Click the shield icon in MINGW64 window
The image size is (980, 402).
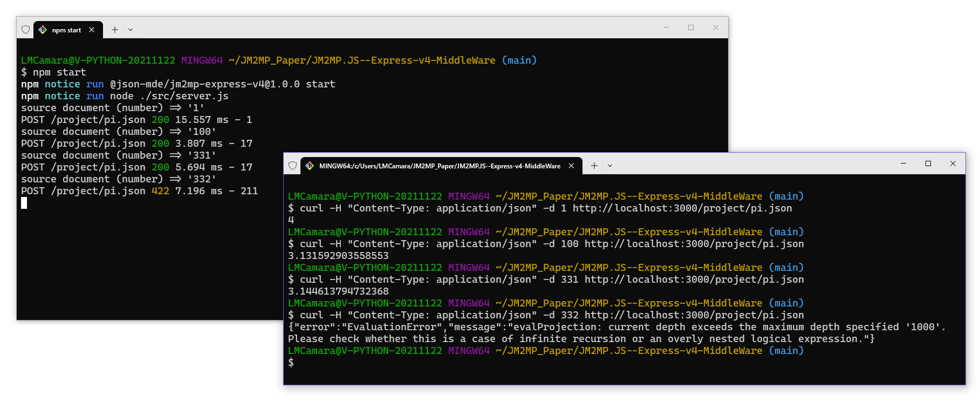(x=292, y=166)
